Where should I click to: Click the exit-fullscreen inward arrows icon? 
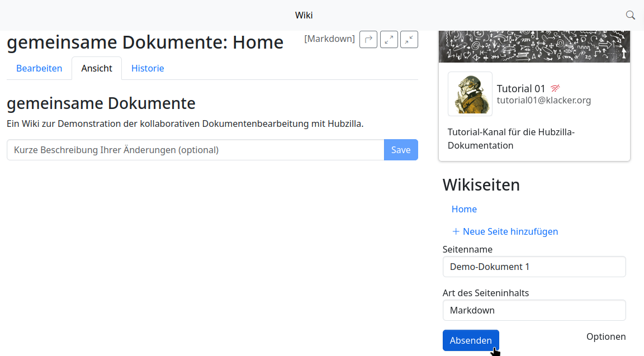pos(409,39)
